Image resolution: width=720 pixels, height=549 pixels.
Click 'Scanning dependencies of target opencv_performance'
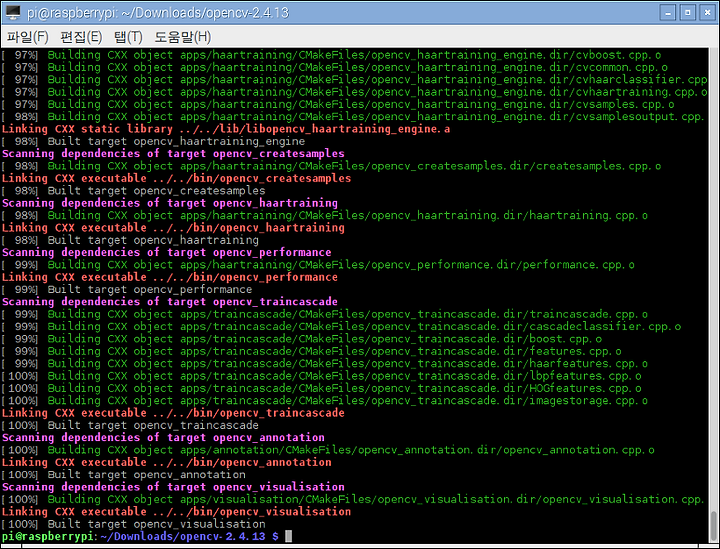tap(167, 252)
